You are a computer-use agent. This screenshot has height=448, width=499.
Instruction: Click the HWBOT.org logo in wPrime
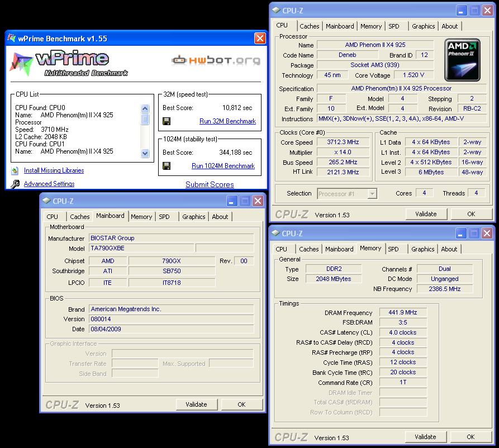click(x=216, y=60)
